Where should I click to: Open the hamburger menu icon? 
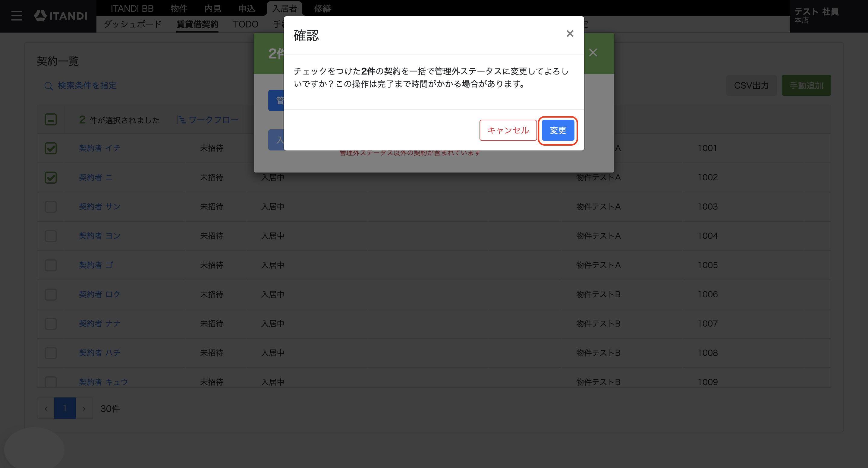coord(17,15)
